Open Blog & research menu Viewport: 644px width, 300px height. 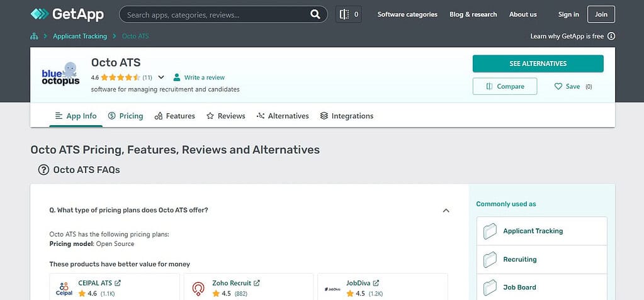click(473, 14)
